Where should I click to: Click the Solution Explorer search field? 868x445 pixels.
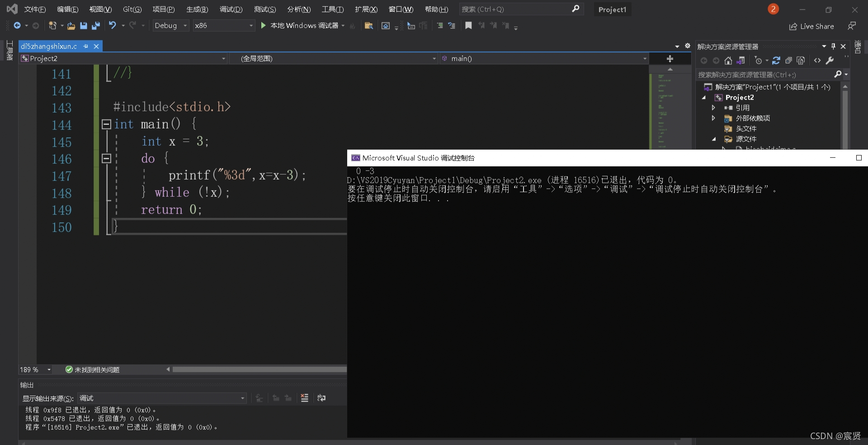pyautogui.click(x=769, y=75)
